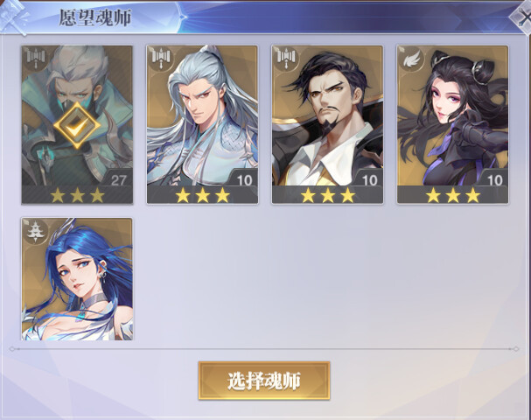Screen dimensions: 531x420
Task: Click the level 10 badge on bearded man card
Action: [x=369, y=179]
